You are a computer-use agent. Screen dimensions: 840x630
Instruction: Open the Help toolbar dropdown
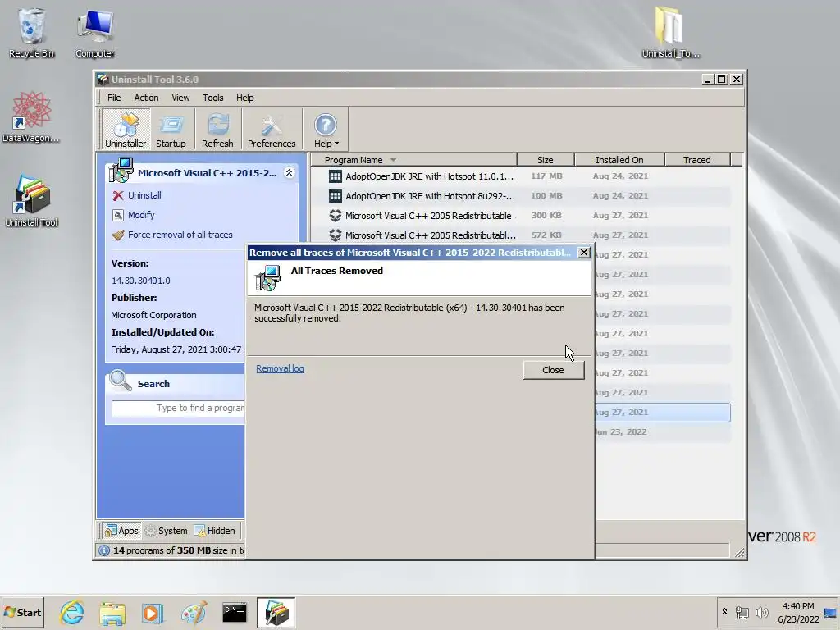[x=326, y=129]
